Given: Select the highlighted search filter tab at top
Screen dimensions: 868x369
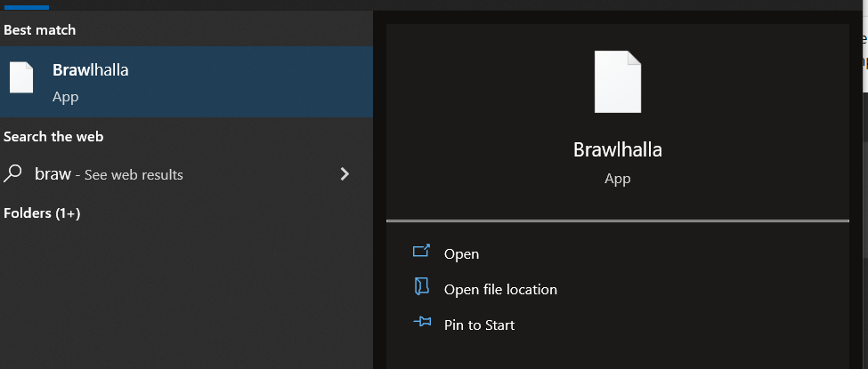Looking at the screenshot, I should click(26, 7).
